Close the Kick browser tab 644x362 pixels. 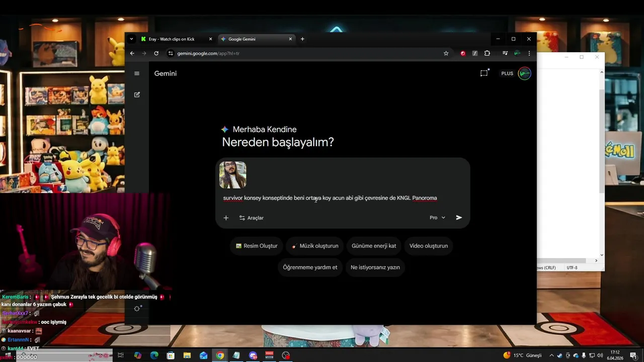[x=210, y=39]
